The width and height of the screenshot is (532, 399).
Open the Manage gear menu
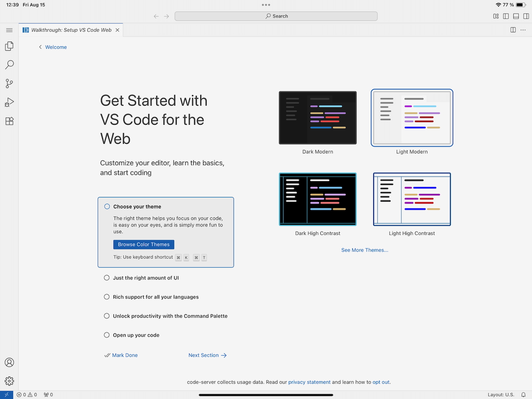tap(9, 381)
